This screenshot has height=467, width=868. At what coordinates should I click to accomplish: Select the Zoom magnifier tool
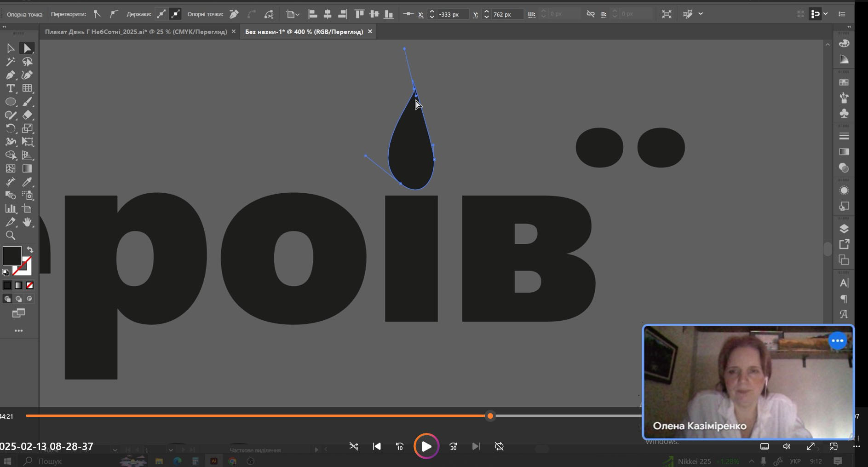[10, 236]
